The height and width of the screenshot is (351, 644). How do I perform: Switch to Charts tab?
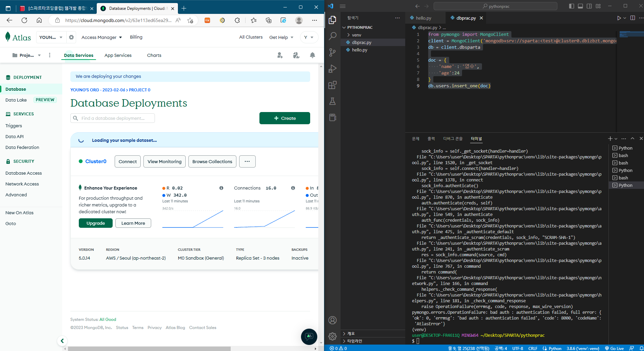154,55
